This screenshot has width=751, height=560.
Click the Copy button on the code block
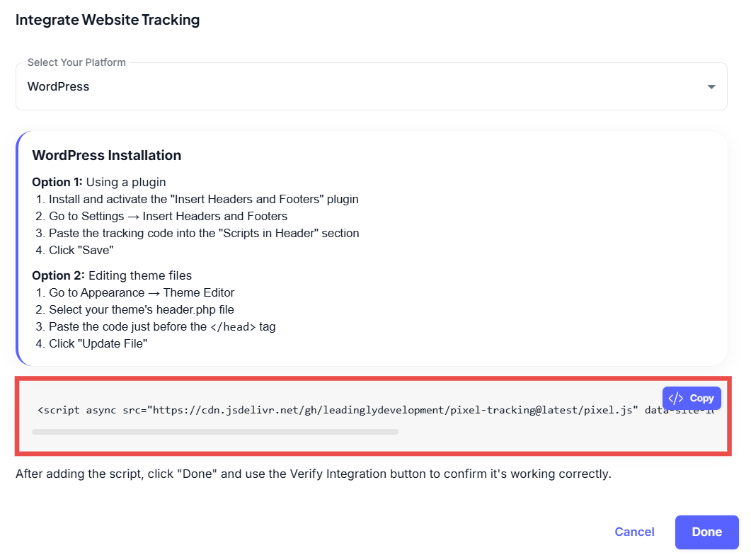click(x=692, y=398)
